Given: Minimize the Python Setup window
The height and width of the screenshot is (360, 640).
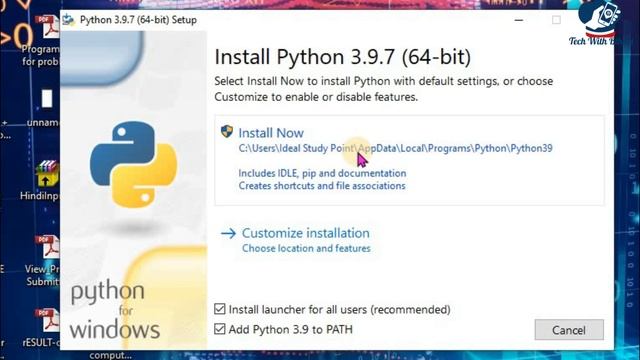Looking at the screenshot, I should click(519, 20).
